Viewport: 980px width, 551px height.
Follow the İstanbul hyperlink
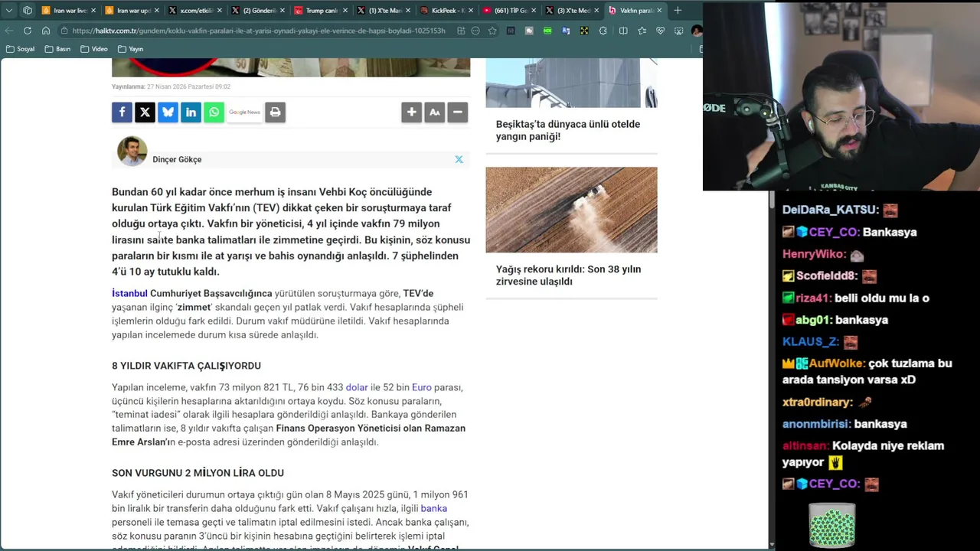coord(129,293)
